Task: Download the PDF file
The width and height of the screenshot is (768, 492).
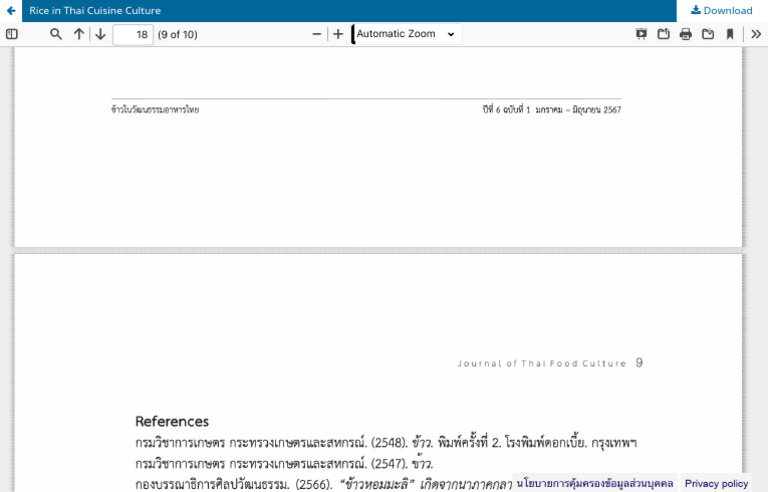Action: pyautogui.click(x=721, y=10)
